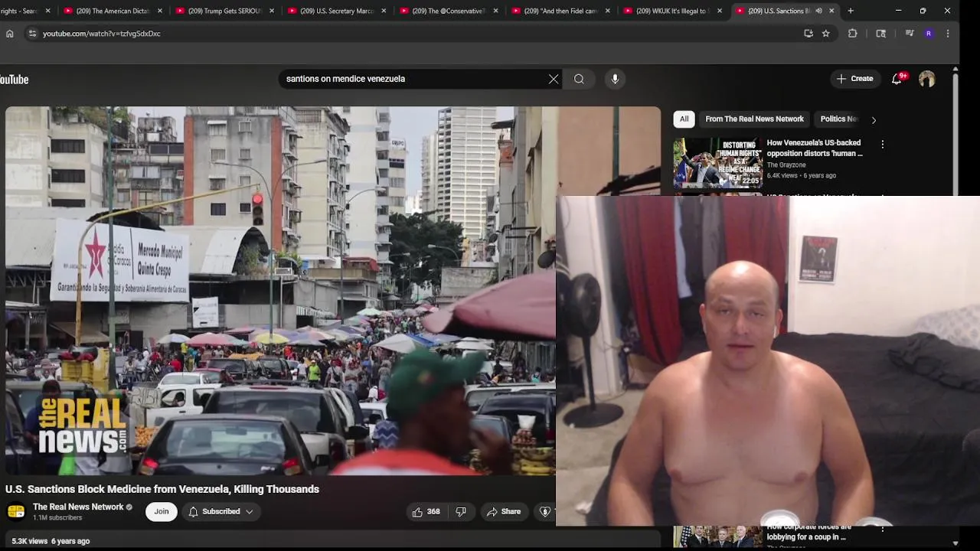980x551 pixels.
Task: Close the 'The American Dictat' tab
Action: tap(160, 11)
